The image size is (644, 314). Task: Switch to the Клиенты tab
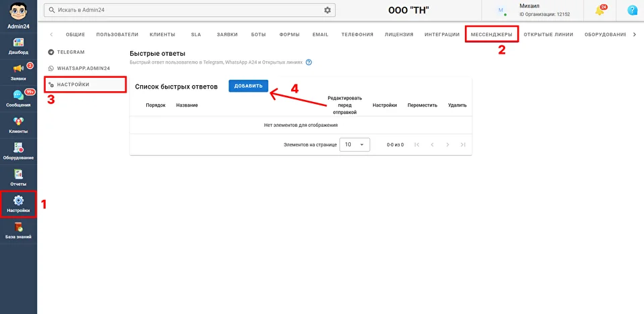[x=162, y=34]
